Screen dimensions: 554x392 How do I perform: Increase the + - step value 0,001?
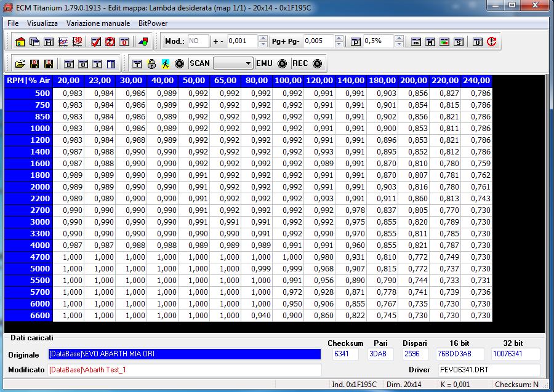coord(263,39)
